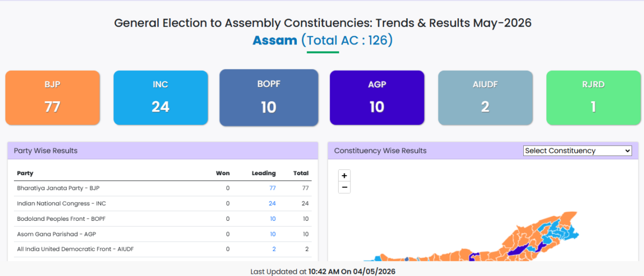Select the AGP 10 party card
This screenshot has width=644, height=276.
coord(377,98)
